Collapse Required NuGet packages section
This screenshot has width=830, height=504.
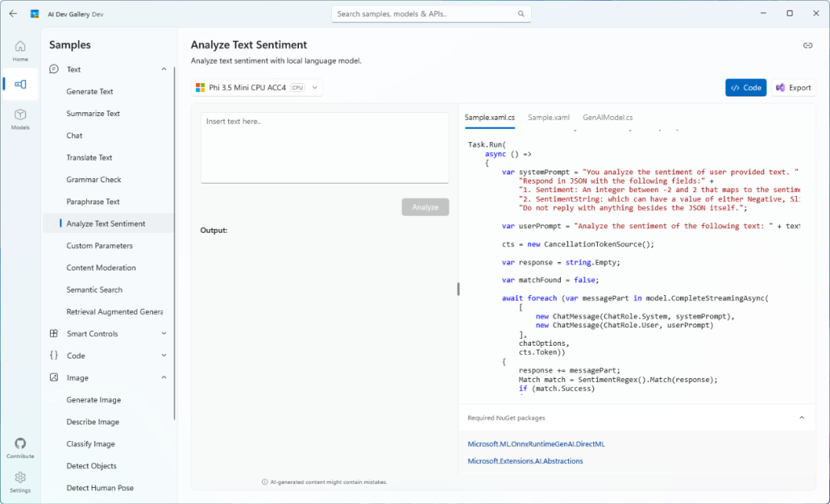802,418
